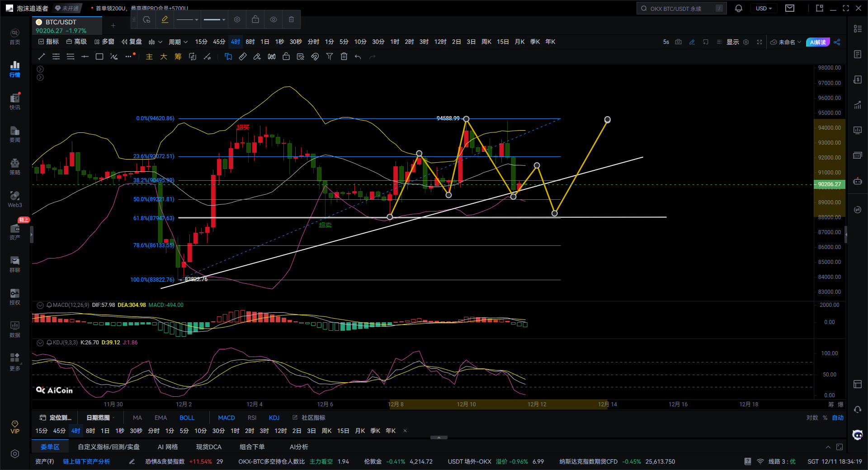868x470 pixels.
Task: Open the USD currency dropdown
Action: click(x=764, y=9)
